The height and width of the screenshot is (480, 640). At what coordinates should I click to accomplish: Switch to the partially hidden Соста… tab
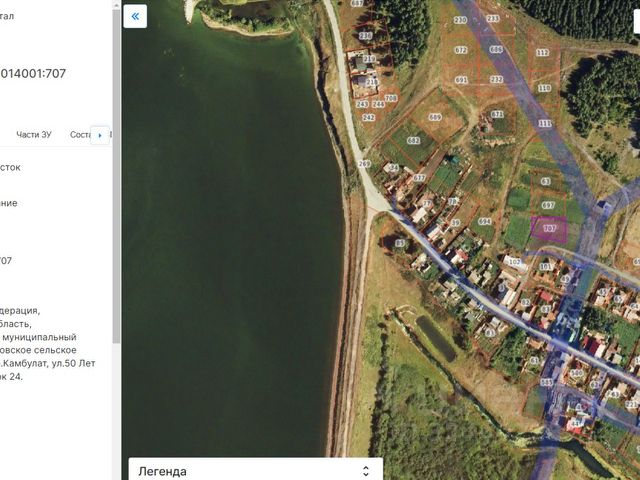(80, 135)
